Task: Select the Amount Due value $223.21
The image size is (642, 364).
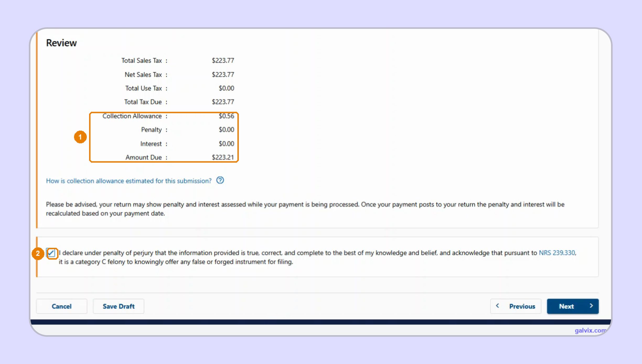Action: pos(223,157)
